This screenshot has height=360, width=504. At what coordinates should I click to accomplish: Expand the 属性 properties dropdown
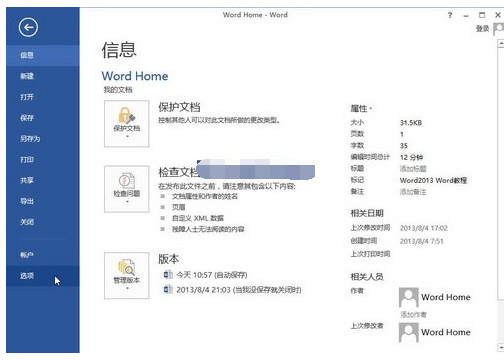pos(361,108)
